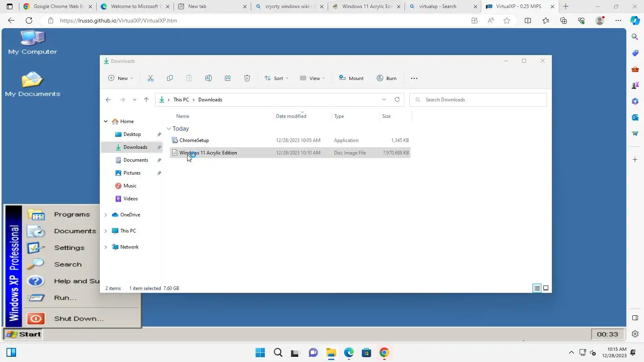644x362 pixels.
Task: Delete the selected file with trash icon
Action: 247,78
